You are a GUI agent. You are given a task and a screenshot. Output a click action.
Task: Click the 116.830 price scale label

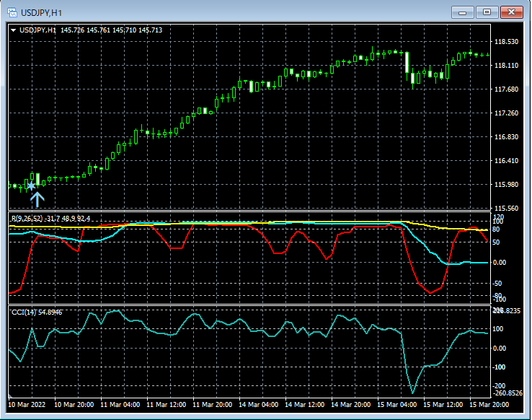(507, 137)
